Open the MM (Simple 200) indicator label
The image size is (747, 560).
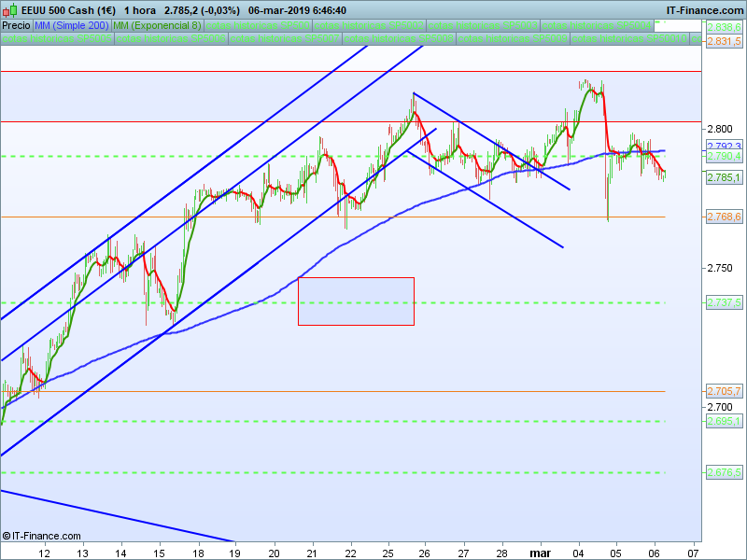(72, 25)
